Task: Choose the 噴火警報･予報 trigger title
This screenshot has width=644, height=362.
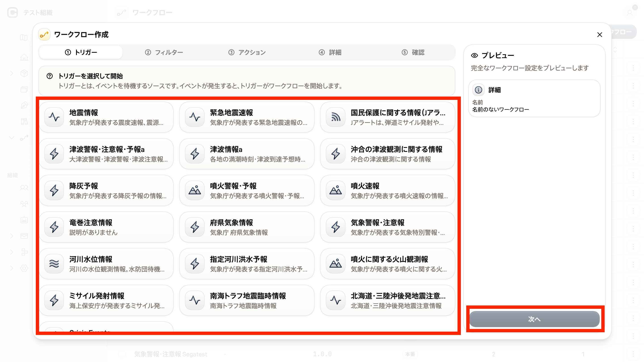Action: pyautogui.click(x=233, y=186)
